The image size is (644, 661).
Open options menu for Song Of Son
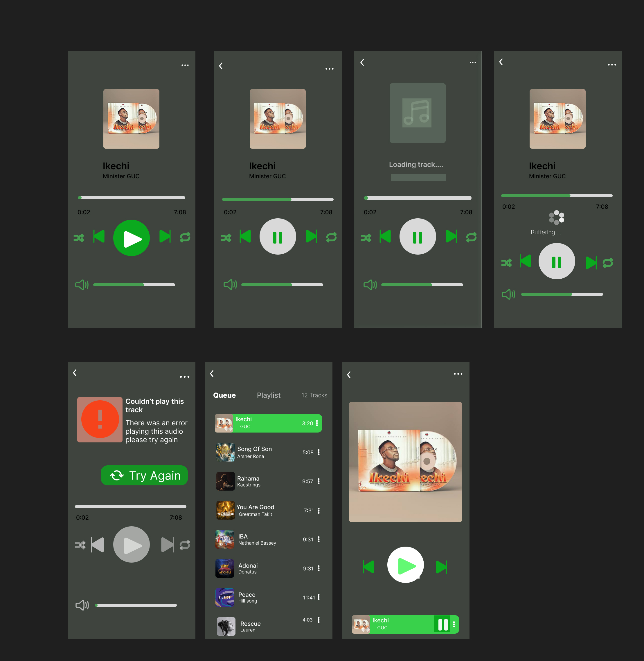(319, 452)
